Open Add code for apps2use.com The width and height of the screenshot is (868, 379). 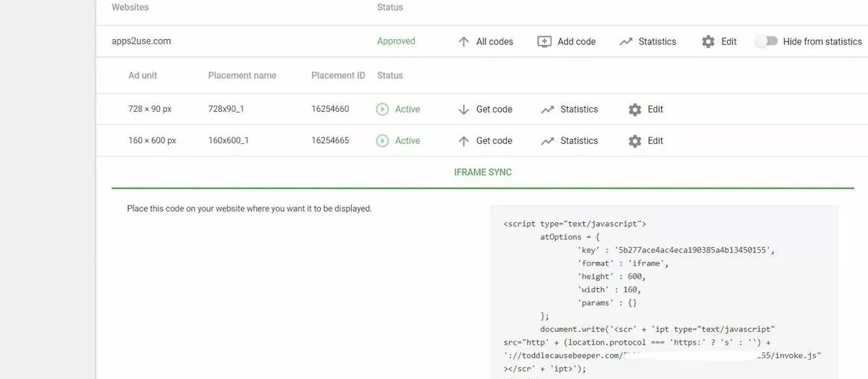click(576, 42)
